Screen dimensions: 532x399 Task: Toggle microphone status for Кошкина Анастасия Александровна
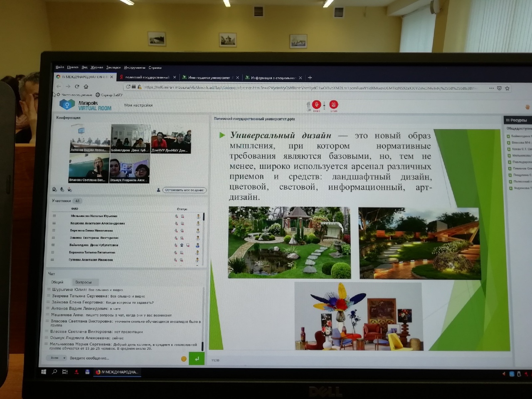176,223
